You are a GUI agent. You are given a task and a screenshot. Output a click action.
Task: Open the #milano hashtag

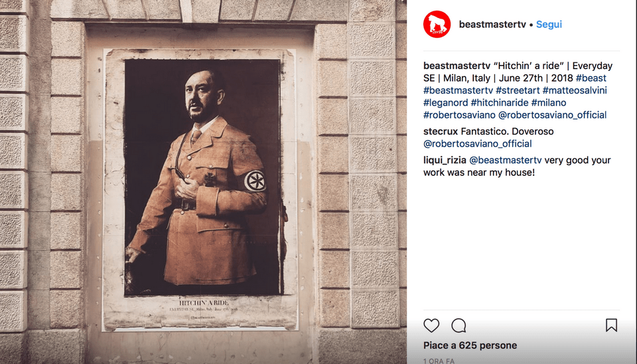pyautogui.click(x=549, y=103)
